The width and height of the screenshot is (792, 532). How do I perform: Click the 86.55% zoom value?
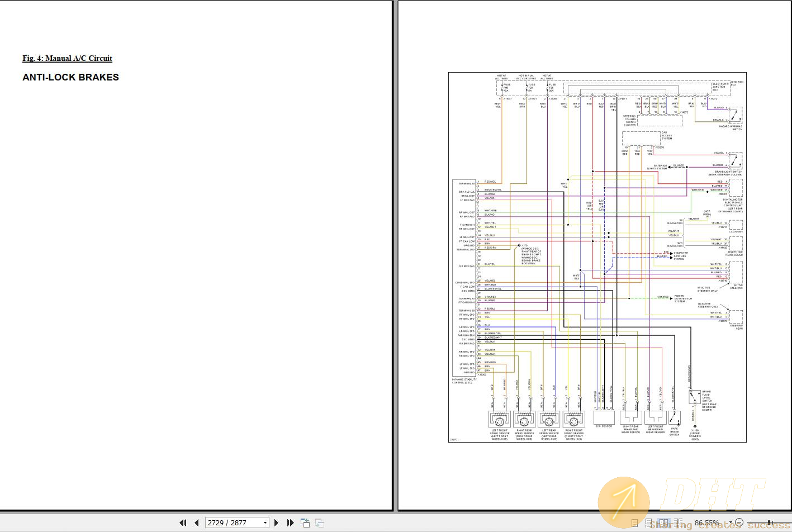pos(707,523)
